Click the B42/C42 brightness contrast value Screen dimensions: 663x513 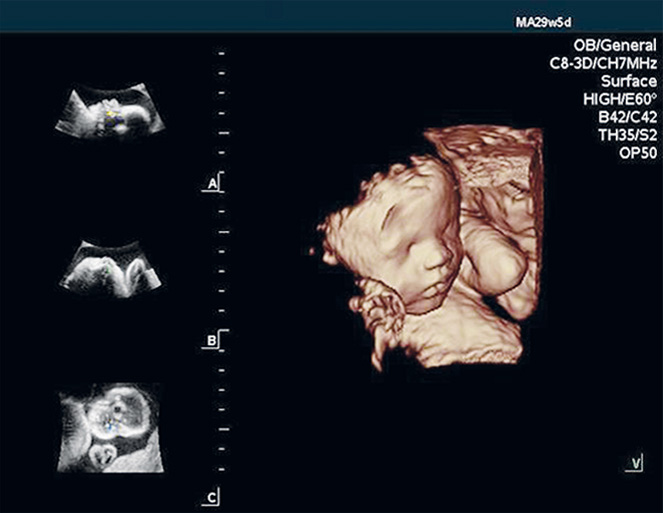[625, 118]
